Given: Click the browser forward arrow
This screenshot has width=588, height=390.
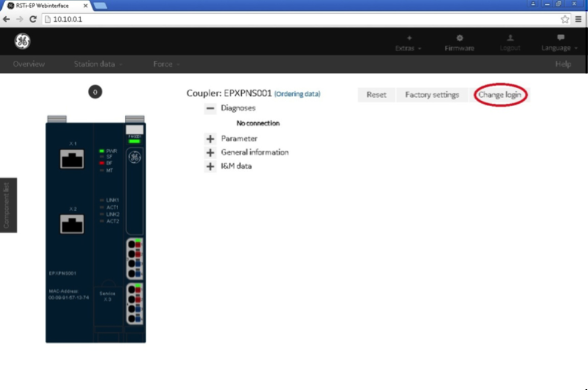Looking at the screenshot, I should coord(19,19).
